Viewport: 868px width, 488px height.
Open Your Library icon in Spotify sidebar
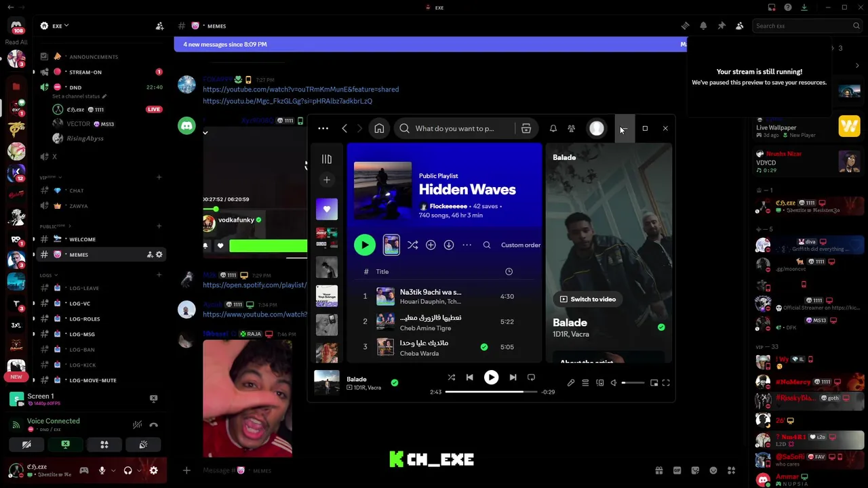click(327, 159)
